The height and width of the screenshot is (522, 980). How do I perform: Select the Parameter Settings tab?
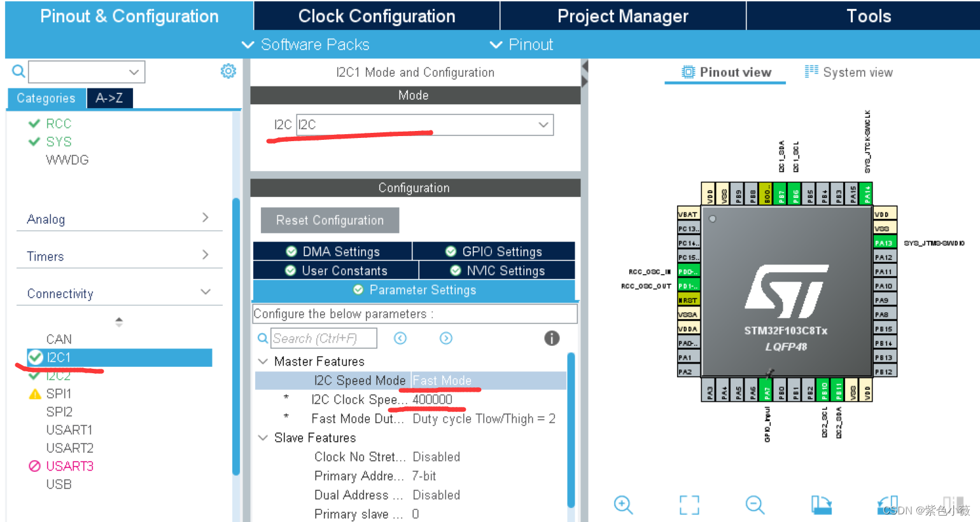pos(414,290)
